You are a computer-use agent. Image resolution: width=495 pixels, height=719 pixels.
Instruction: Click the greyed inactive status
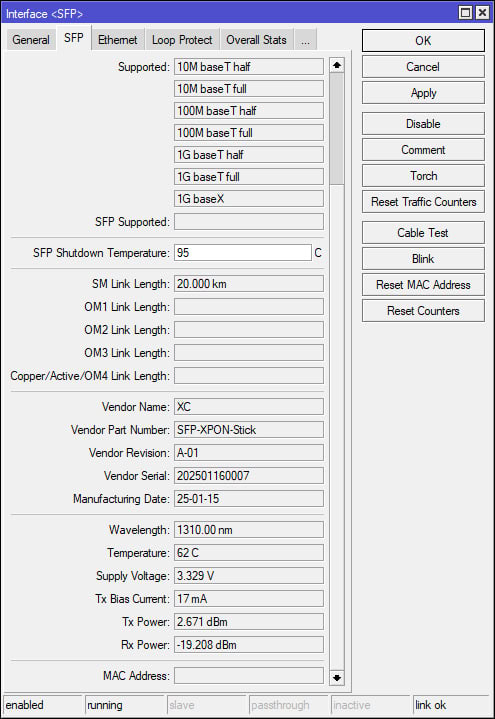pos(370,705)
